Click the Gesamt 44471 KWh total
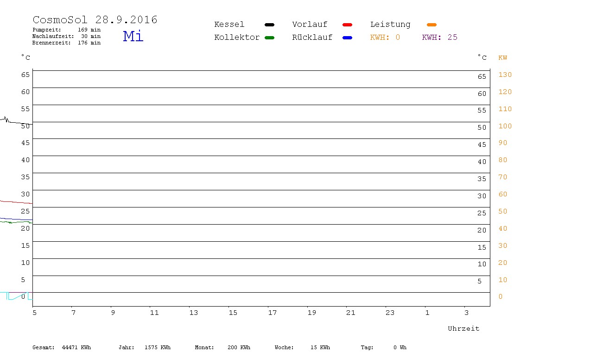 (x=62, y=347)
